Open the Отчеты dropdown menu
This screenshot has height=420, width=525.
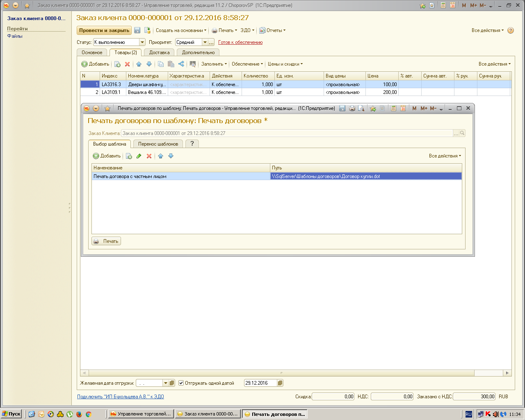[272, 30]
